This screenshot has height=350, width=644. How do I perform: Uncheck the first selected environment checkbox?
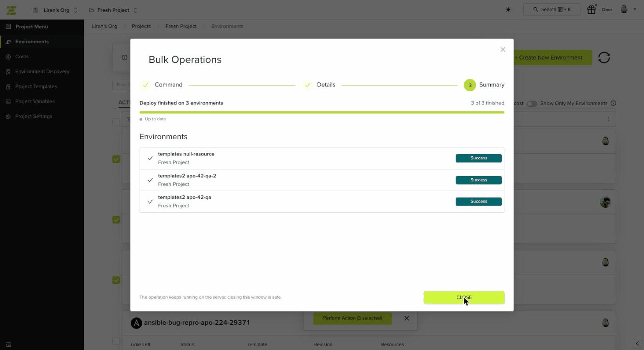[116, 159]
